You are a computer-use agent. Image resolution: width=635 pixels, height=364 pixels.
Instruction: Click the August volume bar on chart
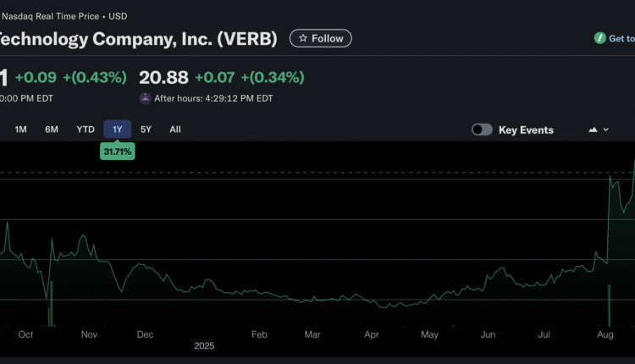(609, 306)
